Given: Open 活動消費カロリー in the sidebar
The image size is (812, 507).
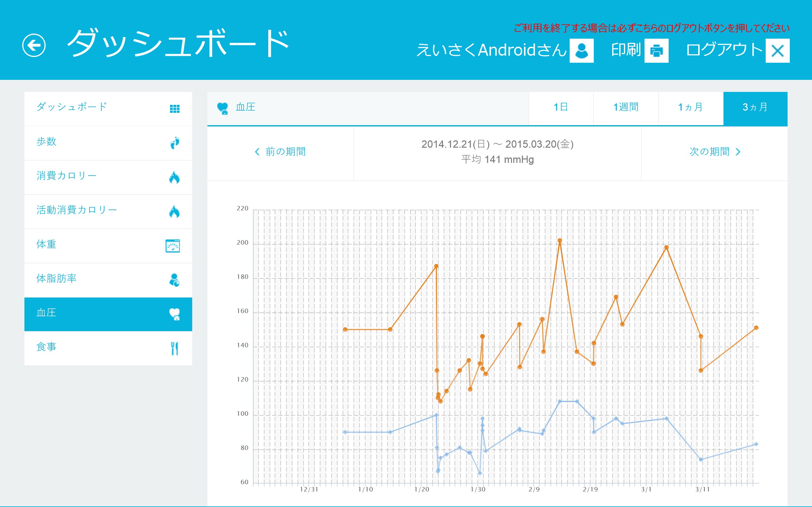Looking at the screenshot, I should point(77,210).
